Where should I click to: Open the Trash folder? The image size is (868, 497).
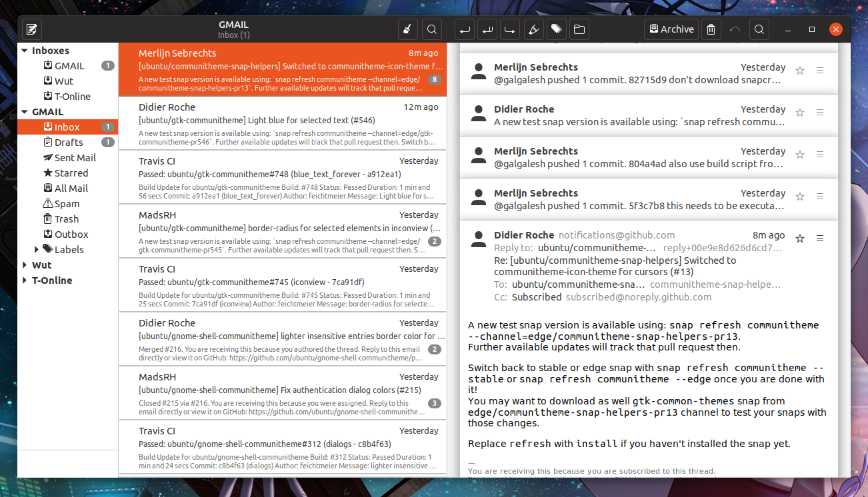tap(67, 219)
